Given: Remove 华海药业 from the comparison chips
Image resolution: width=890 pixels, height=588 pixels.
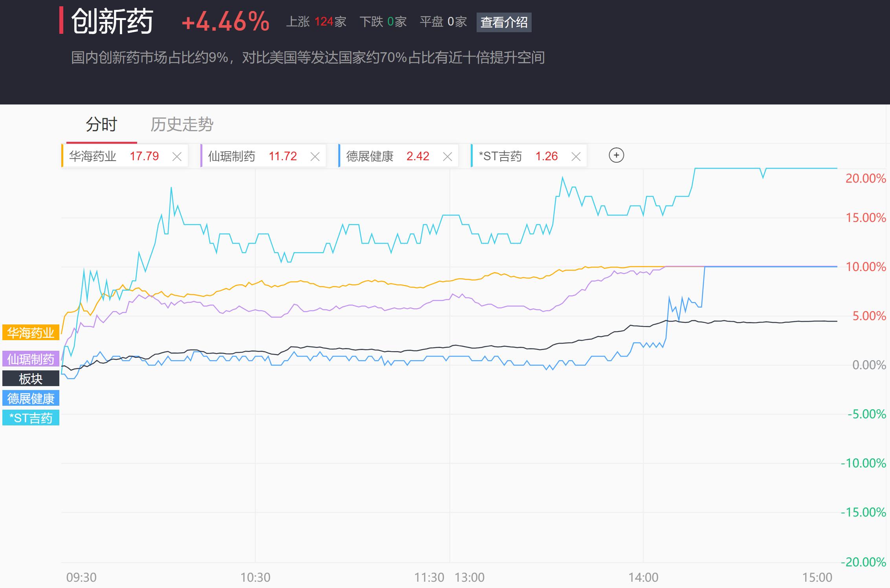Looking at the screenshot, I should point(177,157).
